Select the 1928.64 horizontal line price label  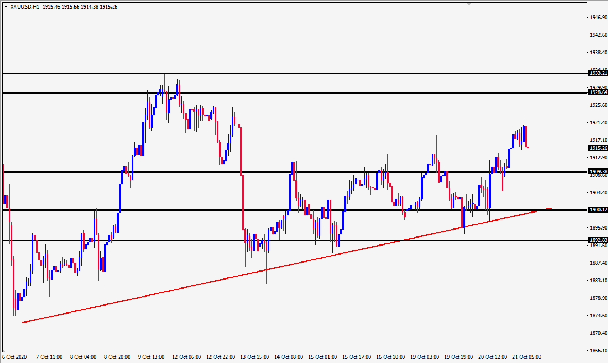[x=598, y=92]
